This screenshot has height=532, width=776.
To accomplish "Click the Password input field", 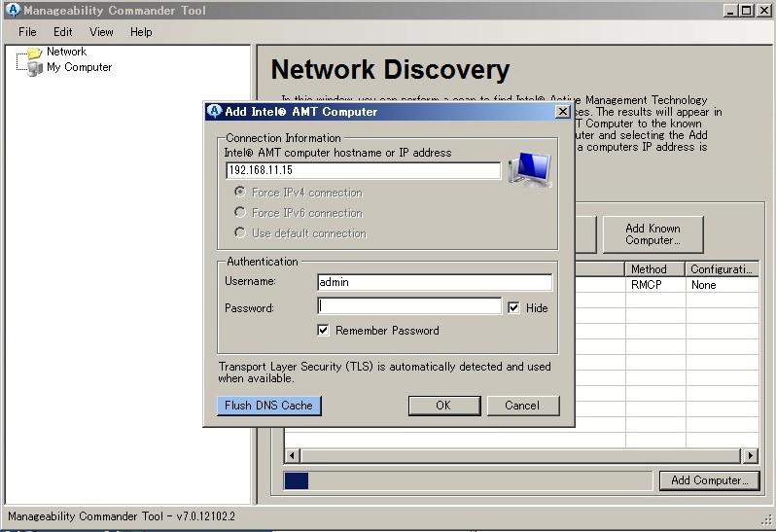I will tap(409, 305).
